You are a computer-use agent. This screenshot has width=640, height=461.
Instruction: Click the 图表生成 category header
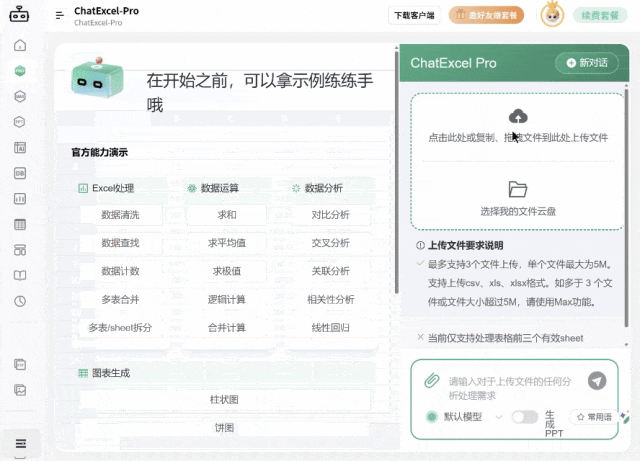[104, 373]
